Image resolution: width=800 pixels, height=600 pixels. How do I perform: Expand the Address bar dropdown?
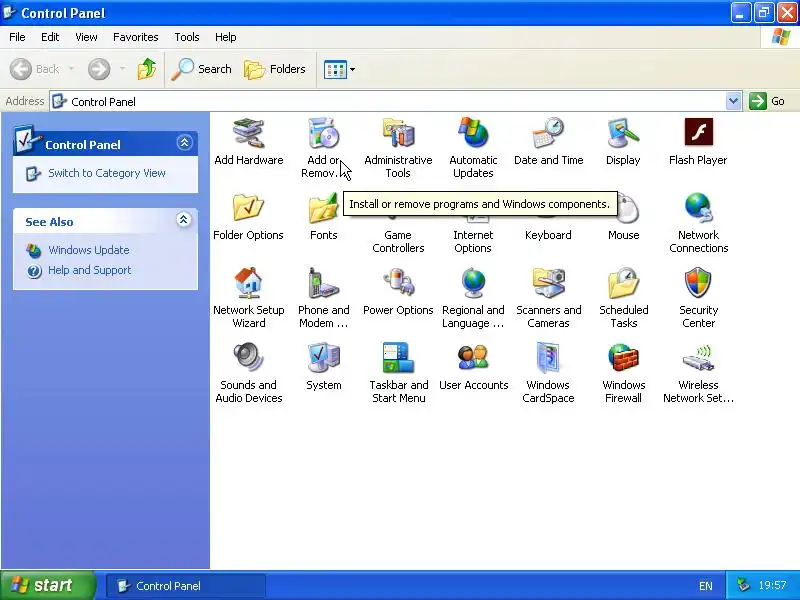(733, 101)
